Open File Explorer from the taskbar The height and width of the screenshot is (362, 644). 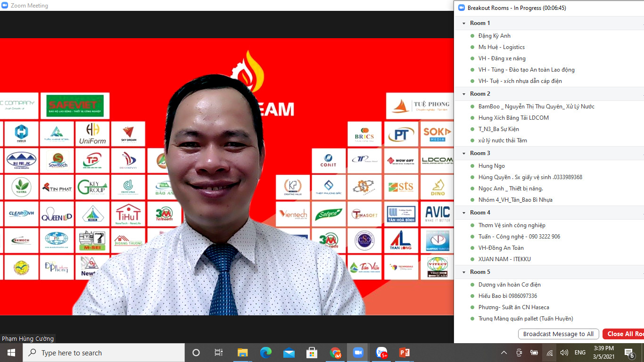tap(242, 353)
